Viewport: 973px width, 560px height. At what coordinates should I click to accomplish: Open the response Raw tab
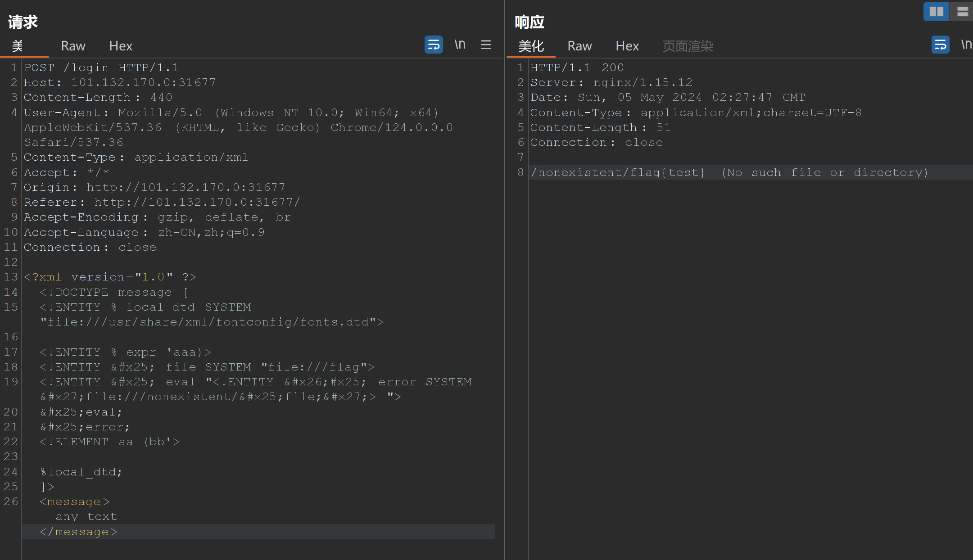point(579,46)
